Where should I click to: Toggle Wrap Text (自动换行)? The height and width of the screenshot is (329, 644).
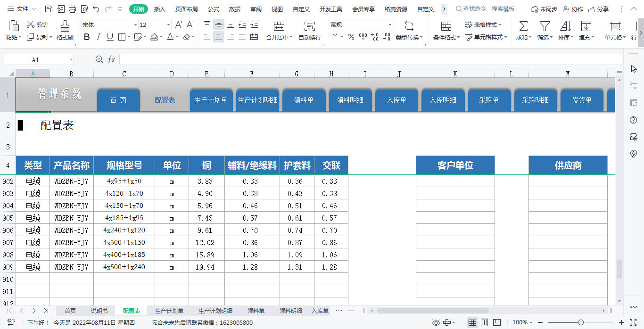point(310,26)
